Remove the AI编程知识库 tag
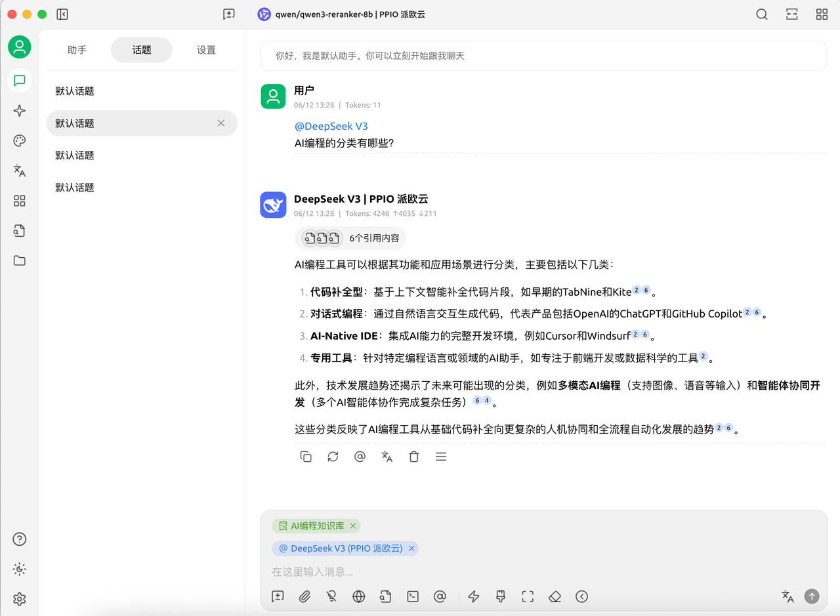This screenshot has width=840, height=616. coord(353,526)
